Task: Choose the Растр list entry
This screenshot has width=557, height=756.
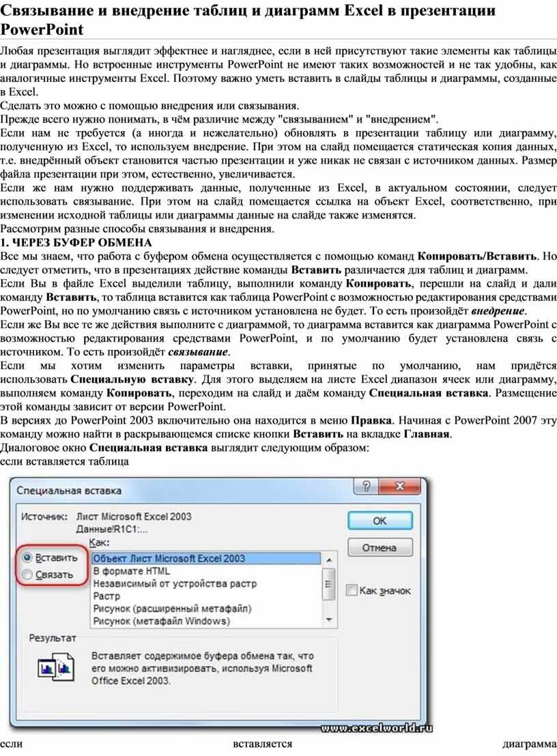Action: pos(206,596)
